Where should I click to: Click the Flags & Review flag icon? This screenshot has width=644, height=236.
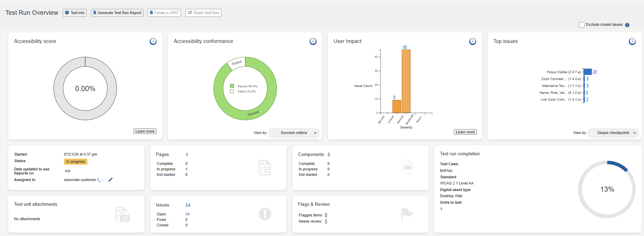[407, 214]
